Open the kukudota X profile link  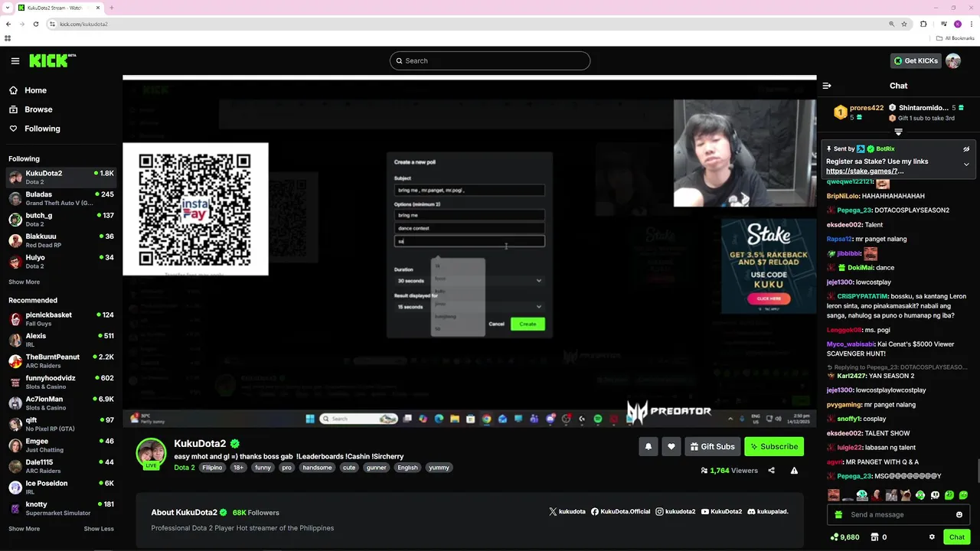coord(567,511)
